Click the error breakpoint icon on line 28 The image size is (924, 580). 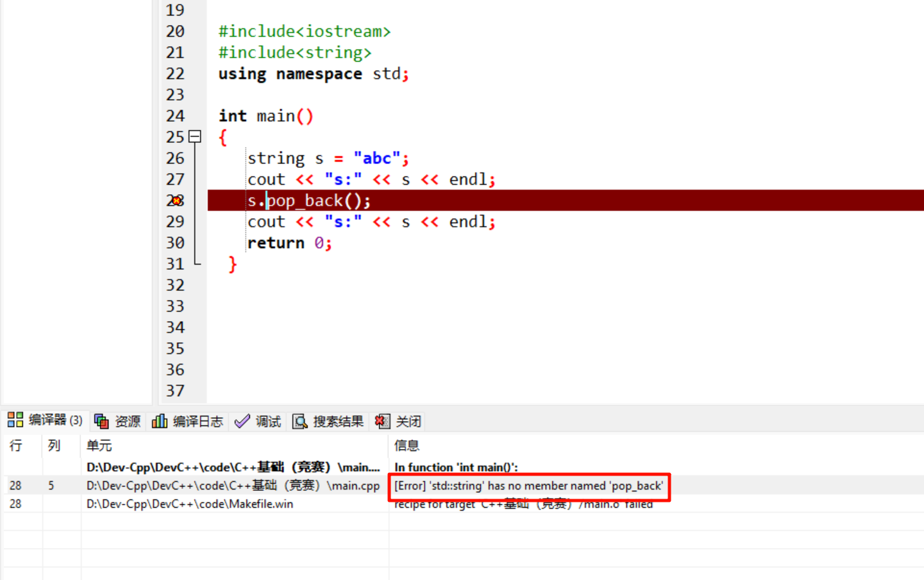tap(176, 201)
